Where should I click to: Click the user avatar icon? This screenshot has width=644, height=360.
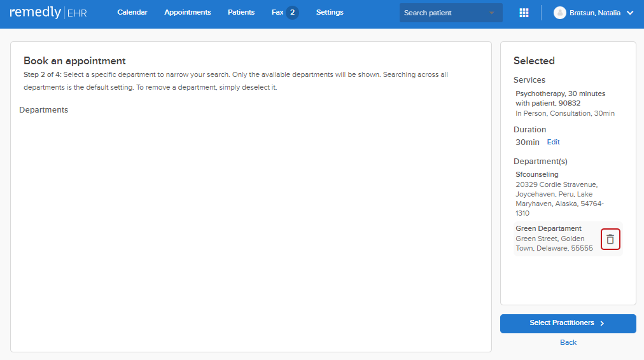click(559, 13)
